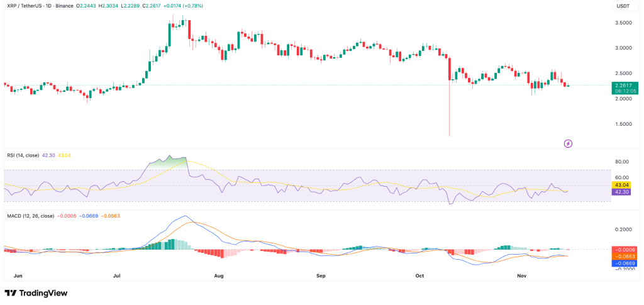This screenshot has width=644, height=305.
Task: Click the blue MACD value -0.0669 in legend
Action: pyautogui.click(x=88, y=216)
